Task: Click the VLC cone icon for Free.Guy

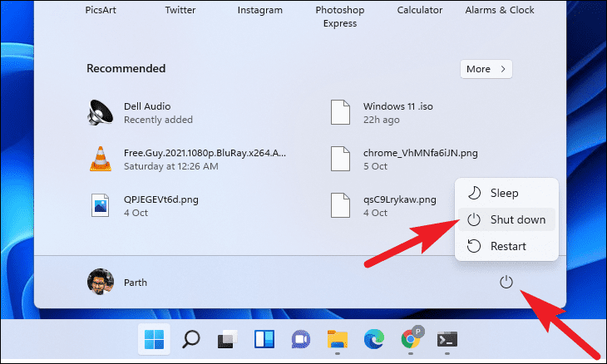Action: [101, 159]
